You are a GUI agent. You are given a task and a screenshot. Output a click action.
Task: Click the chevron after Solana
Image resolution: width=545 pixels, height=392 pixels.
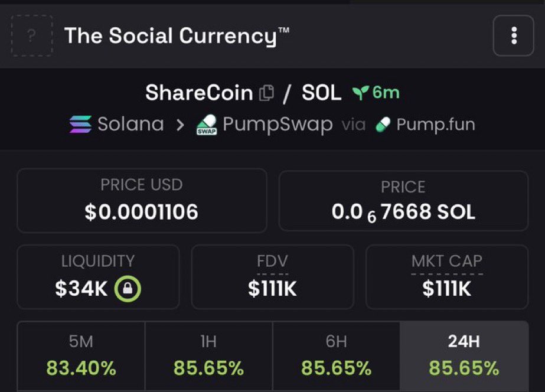[180, 125]
